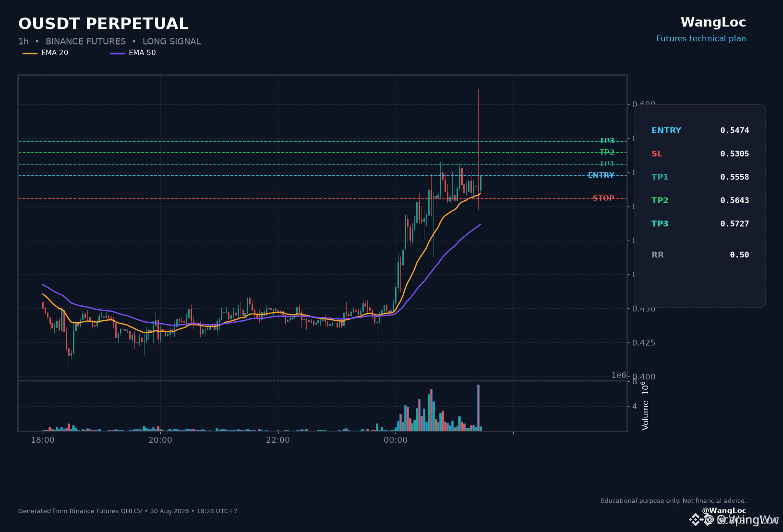This screenshot has height=532, width=783.
Task: Click the red SL label in the panel
Action: [x=657, y=154]
